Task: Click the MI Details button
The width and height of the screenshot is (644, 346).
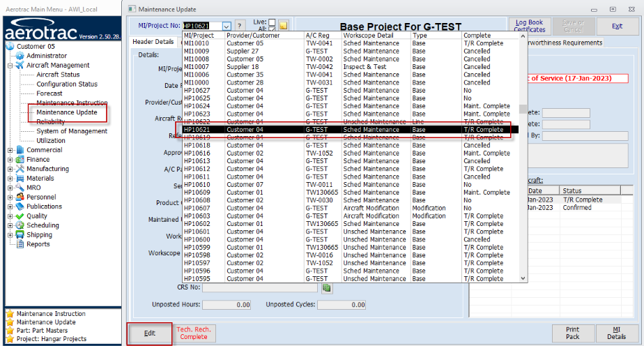Action: coord(617,333)
